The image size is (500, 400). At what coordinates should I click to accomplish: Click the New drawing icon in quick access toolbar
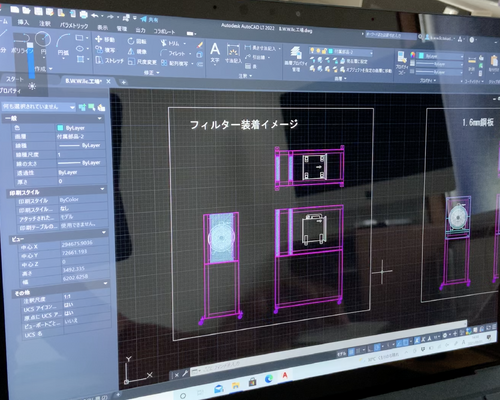coord(15,9)
